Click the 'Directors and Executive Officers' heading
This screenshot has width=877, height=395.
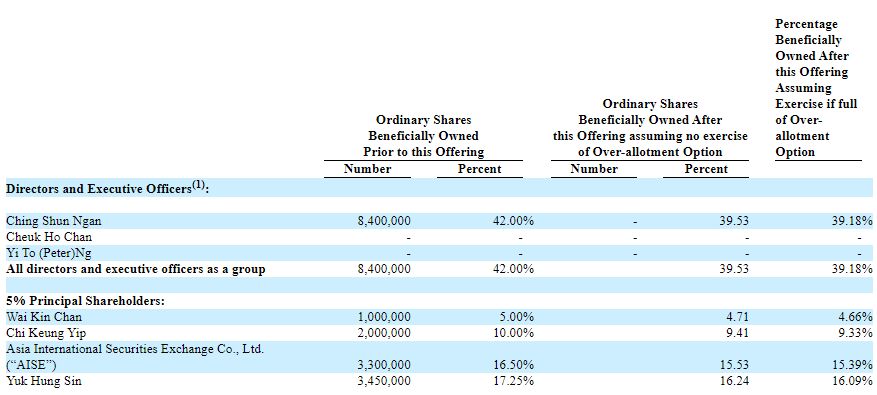107,188
